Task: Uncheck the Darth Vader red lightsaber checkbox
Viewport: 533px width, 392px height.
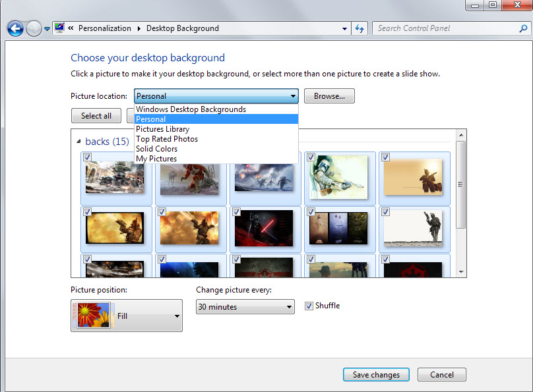Action: tap(236, 211)
